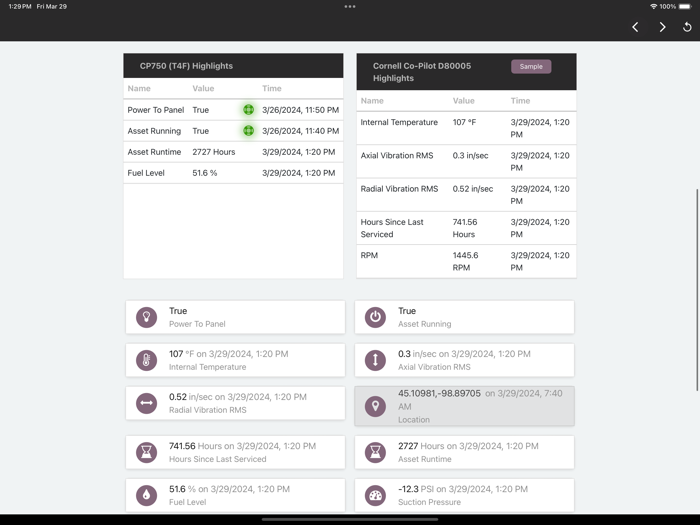Click the Value column header in CP750 table
The height and width of the screenshot is (525, 700).
[x=203, y=88]
